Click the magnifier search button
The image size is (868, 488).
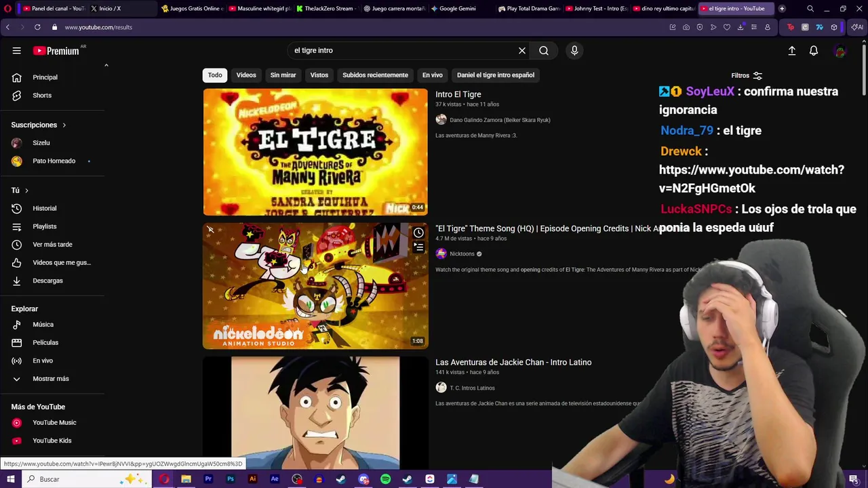point(544,50)
